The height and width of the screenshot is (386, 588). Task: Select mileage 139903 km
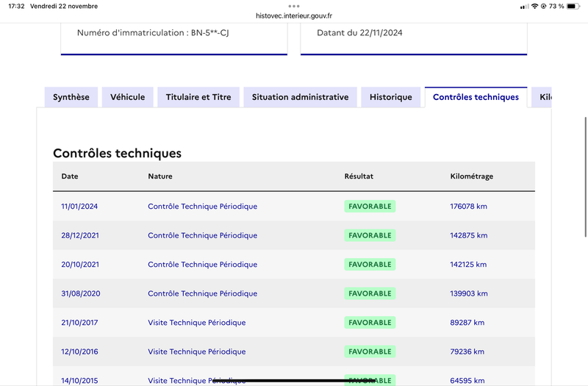[x=469, y=293]
